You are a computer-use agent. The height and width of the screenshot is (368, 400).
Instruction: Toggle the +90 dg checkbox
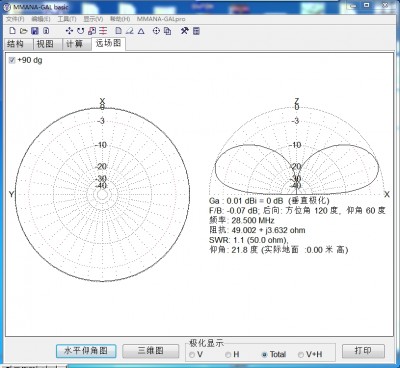pyautogui.click(x=12, y=60)
